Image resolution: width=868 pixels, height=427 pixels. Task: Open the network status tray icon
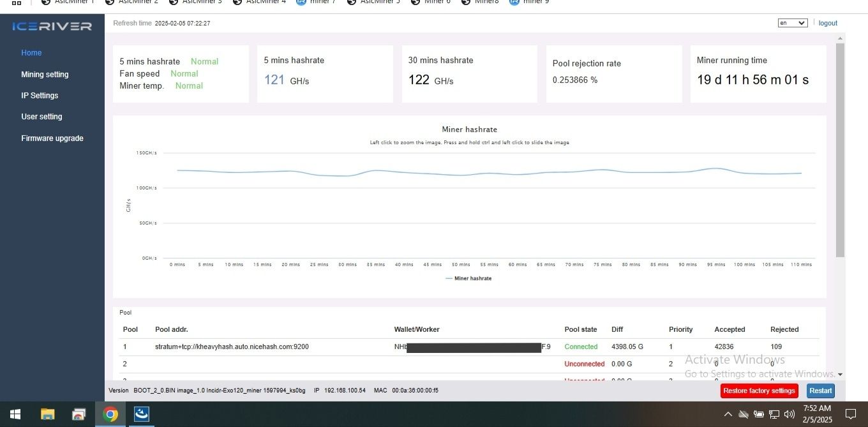(774, 414)
